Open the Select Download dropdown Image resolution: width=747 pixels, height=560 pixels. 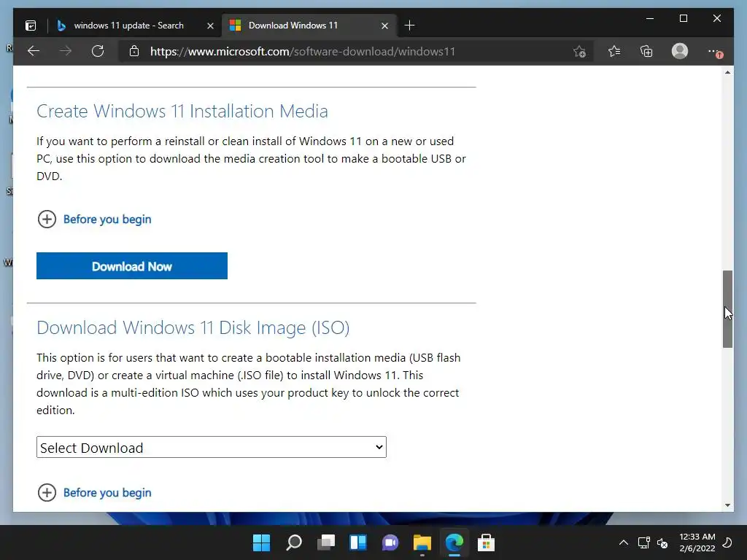[x=212, y=447]
